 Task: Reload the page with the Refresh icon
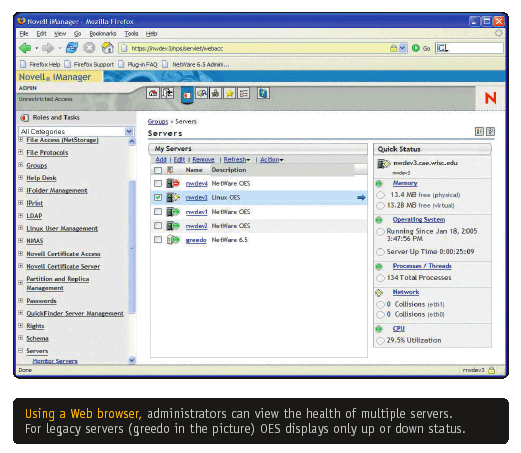pos(72,48)
